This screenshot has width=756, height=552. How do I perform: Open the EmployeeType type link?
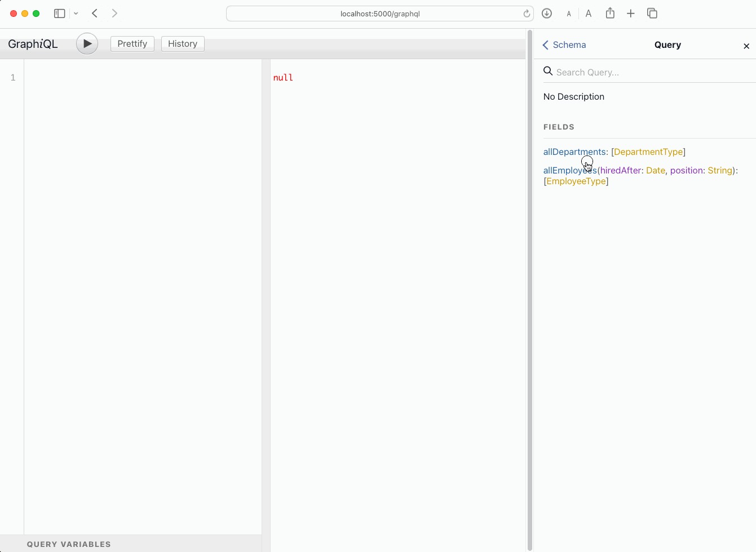tap(576, 181)
